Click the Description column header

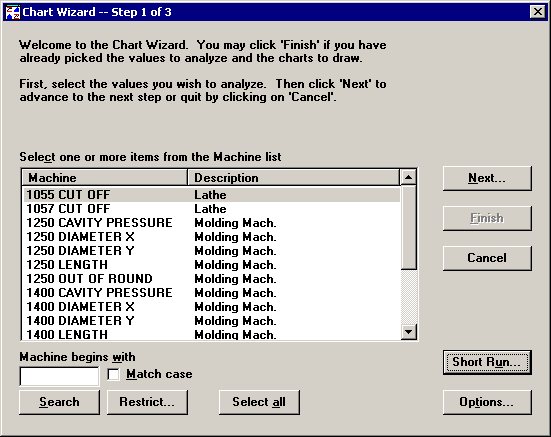[294, 178]
